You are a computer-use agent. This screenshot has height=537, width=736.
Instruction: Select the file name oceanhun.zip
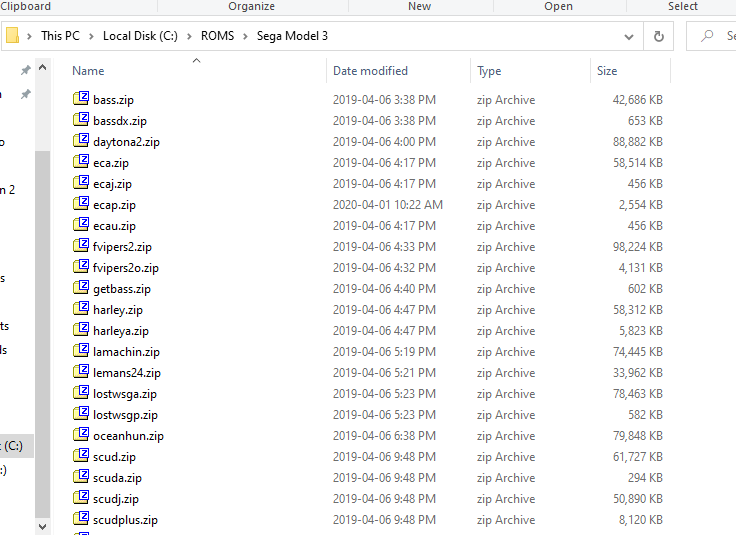(128, 436)
